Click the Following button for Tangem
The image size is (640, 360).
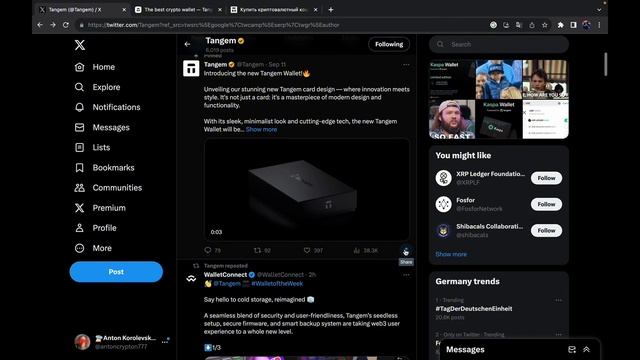click(389, 44)
